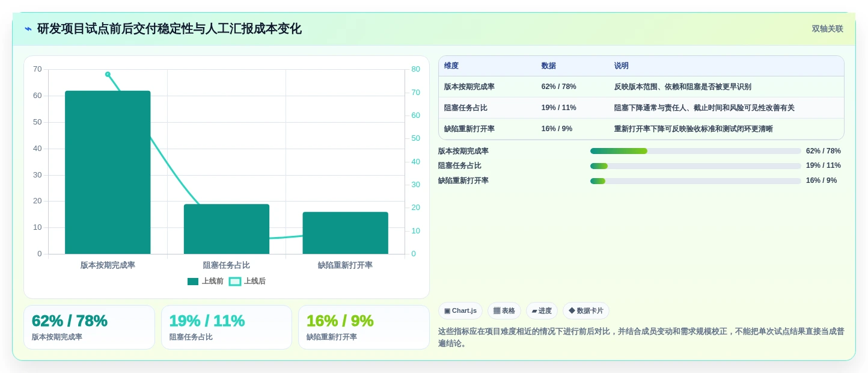Open the 19% / 11% data card
This screenshot has height=373, width=868.
pos(227,327)
